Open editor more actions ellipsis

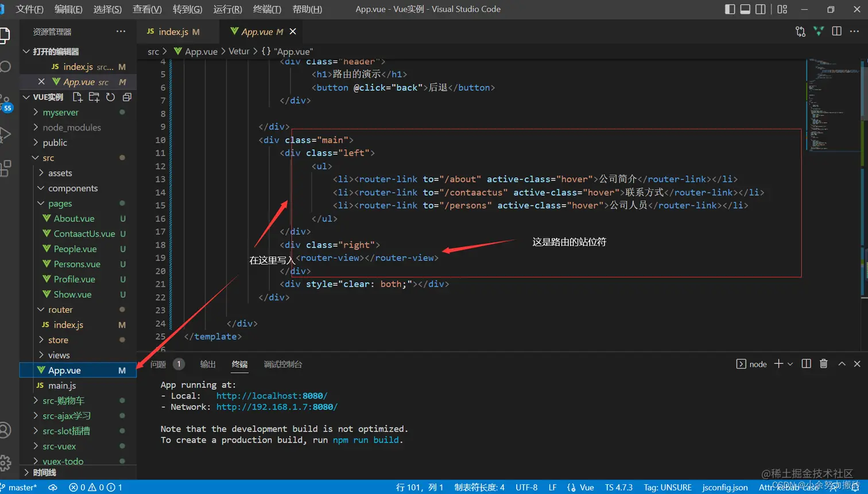pos(855,32)
